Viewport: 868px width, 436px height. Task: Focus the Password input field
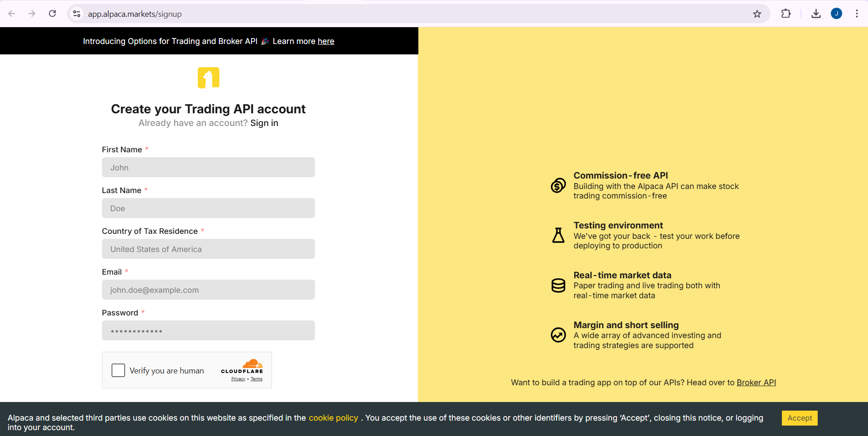209,330
